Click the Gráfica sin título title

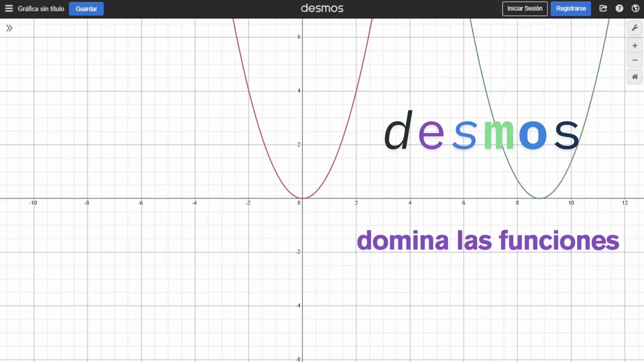click(x=41, y=9)
